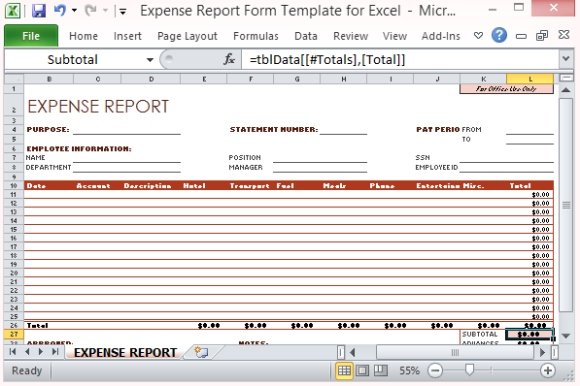
Task: Minimize the ribbon with the heart-shaped caret icon
Action: click(478, 35)
